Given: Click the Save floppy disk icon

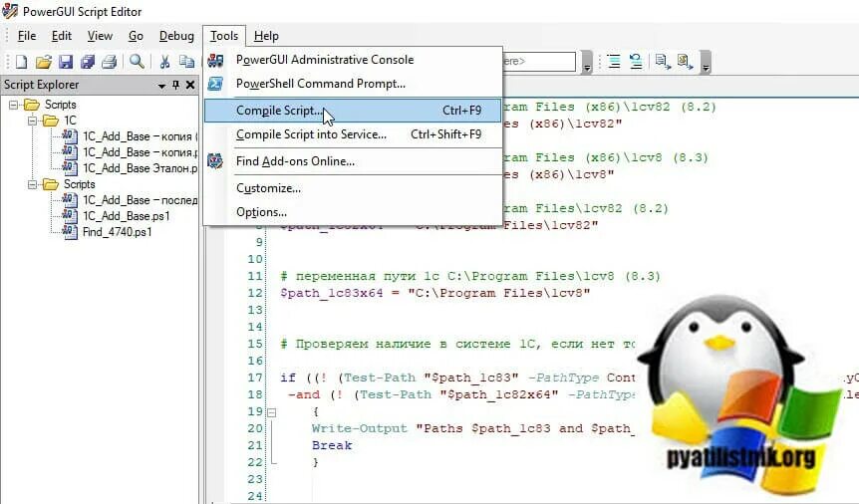Looking at the screenshot, I should 66,62.
